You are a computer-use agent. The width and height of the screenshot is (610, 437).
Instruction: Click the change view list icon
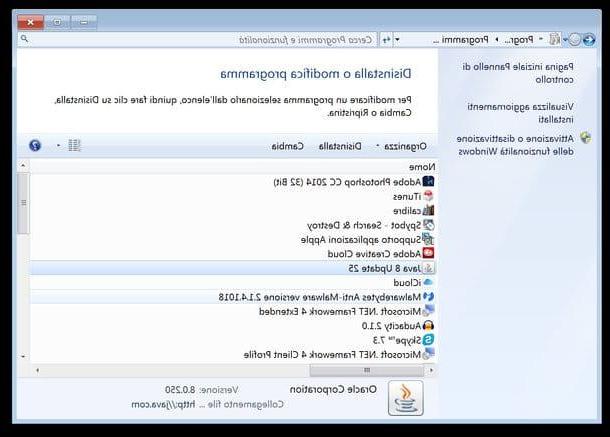coord(74,146)
